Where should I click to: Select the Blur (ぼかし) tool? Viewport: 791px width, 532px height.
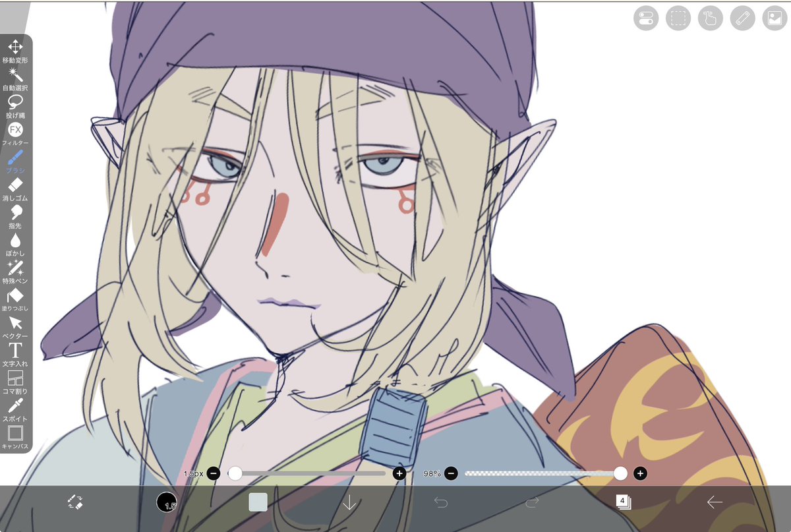point(16,245)
